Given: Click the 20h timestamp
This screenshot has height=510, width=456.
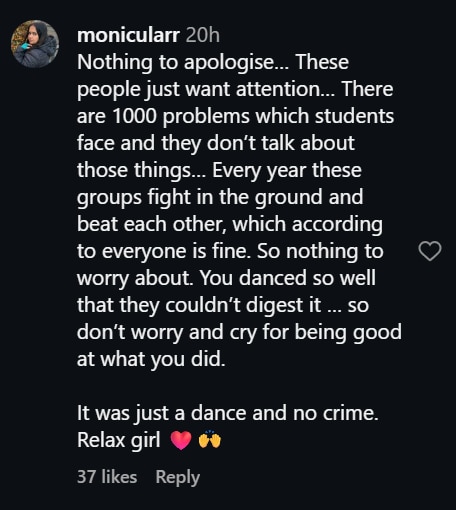Looking at the screenshot, I should point(203,35).
